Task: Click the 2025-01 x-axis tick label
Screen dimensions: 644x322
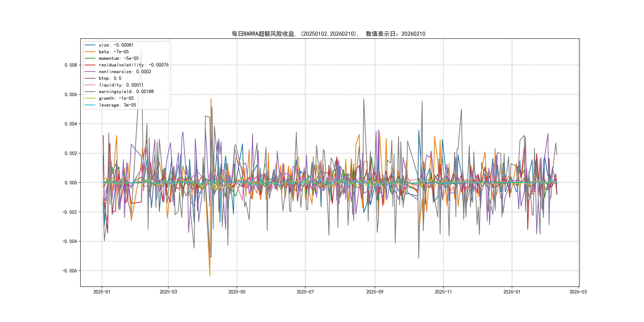Action: click(x=102, y=292)
